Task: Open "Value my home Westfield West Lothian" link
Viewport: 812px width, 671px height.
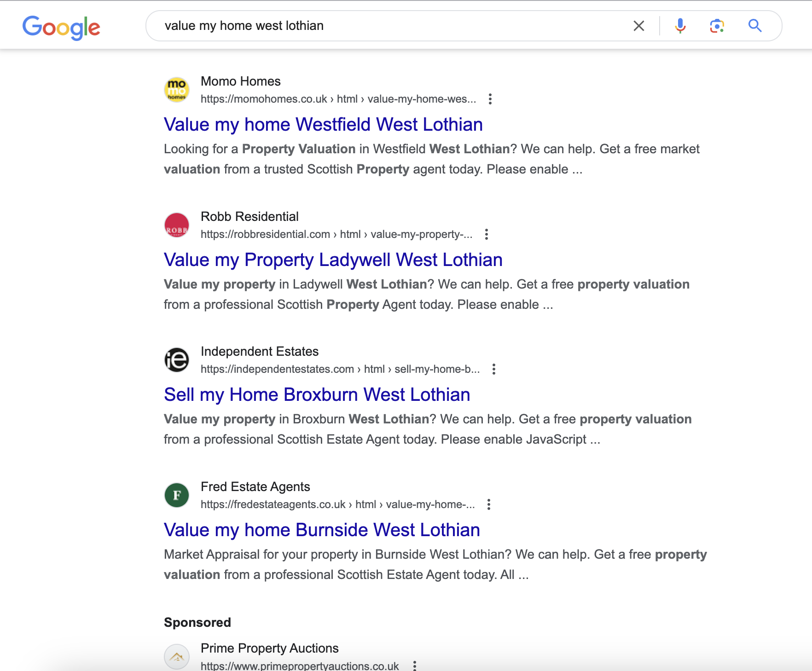Action: tap(323, 125)
